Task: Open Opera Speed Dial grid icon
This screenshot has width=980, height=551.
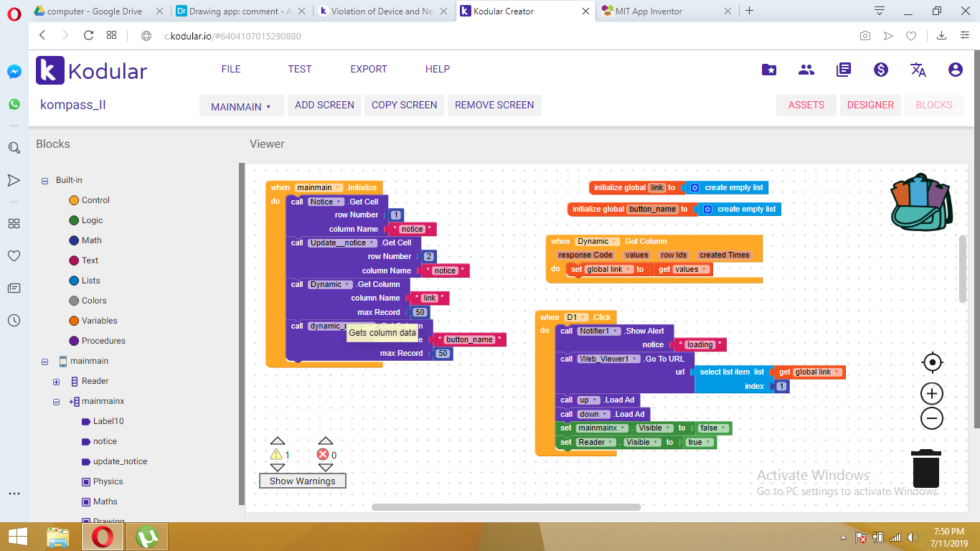Action: [x=14, y=223]
